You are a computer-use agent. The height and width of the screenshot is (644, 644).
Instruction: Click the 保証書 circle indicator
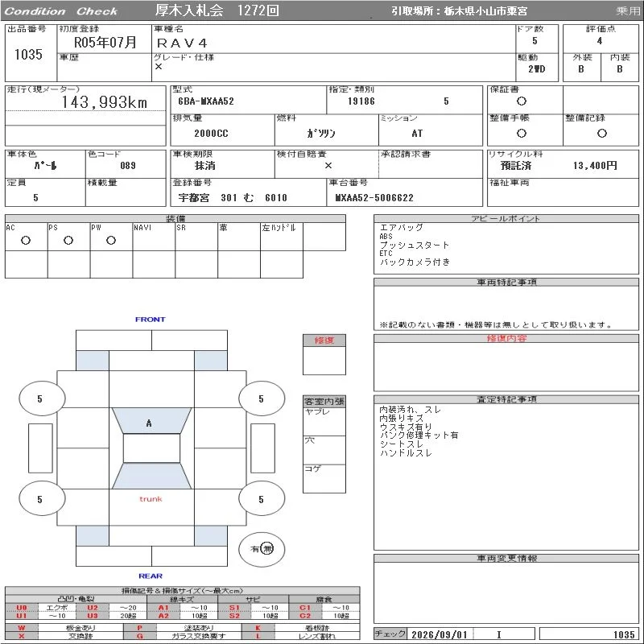coord(522,101)
